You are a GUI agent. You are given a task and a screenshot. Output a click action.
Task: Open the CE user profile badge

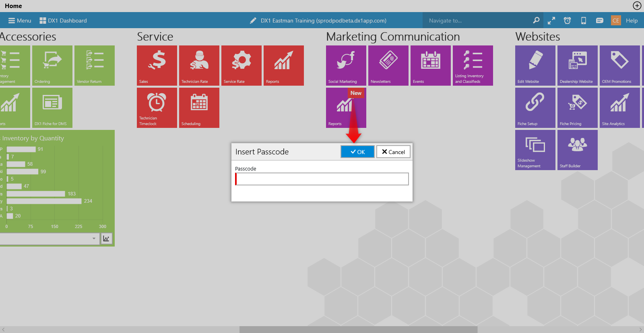point(616,21)
